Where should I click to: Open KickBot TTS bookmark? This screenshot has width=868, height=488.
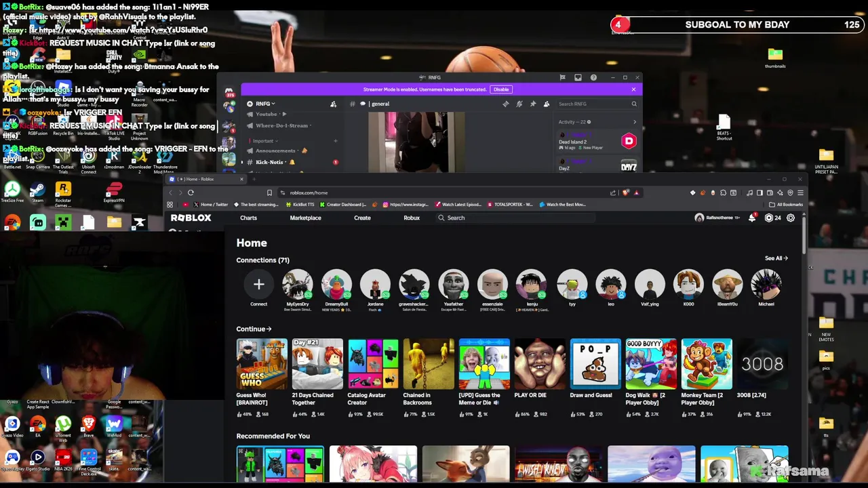pos(300,204)
